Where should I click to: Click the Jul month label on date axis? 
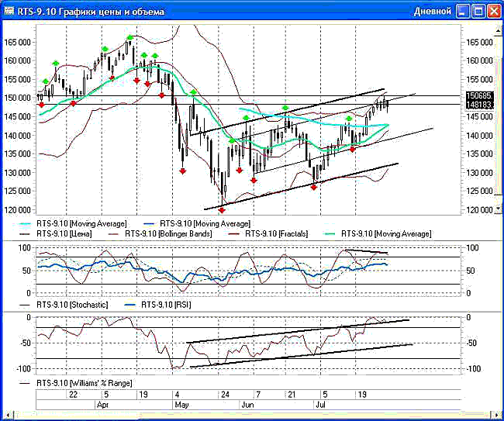(320, 405)
